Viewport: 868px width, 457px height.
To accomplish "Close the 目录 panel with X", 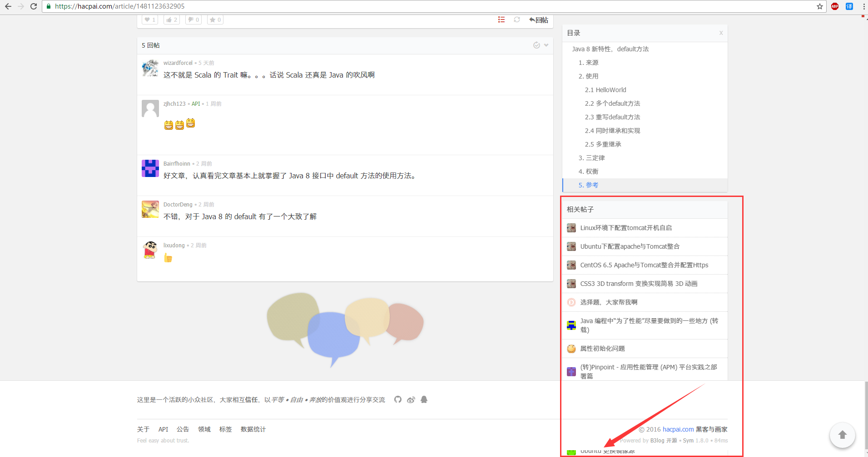I will [x=721, y=33].
